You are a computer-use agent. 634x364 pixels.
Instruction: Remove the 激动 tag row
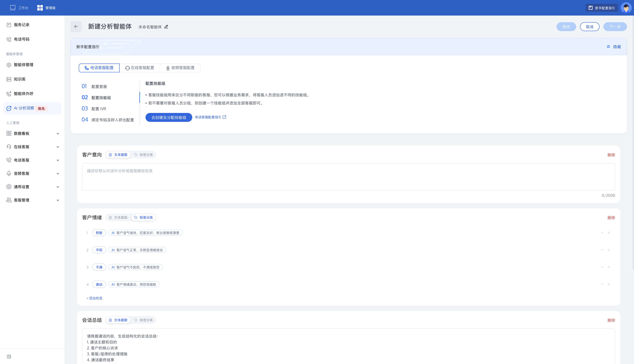pyautogui.click(x=609, y=285)
